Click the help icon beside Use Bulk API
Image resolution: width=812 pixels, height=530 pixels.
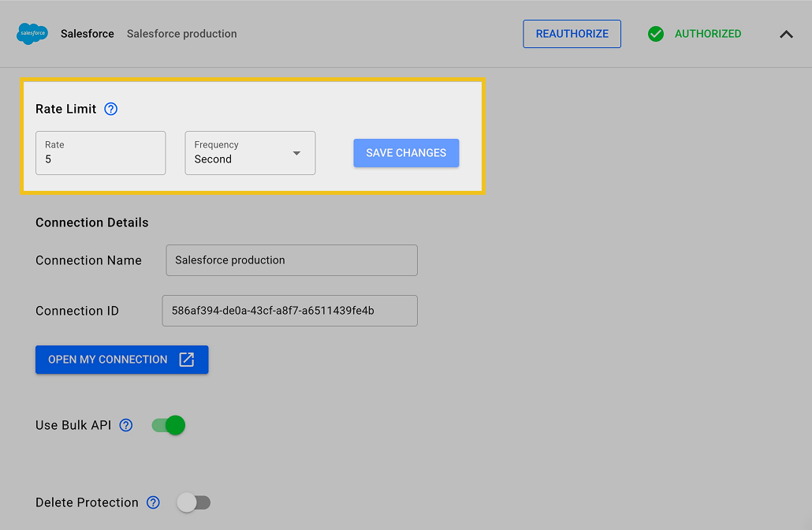click(126, 425)
